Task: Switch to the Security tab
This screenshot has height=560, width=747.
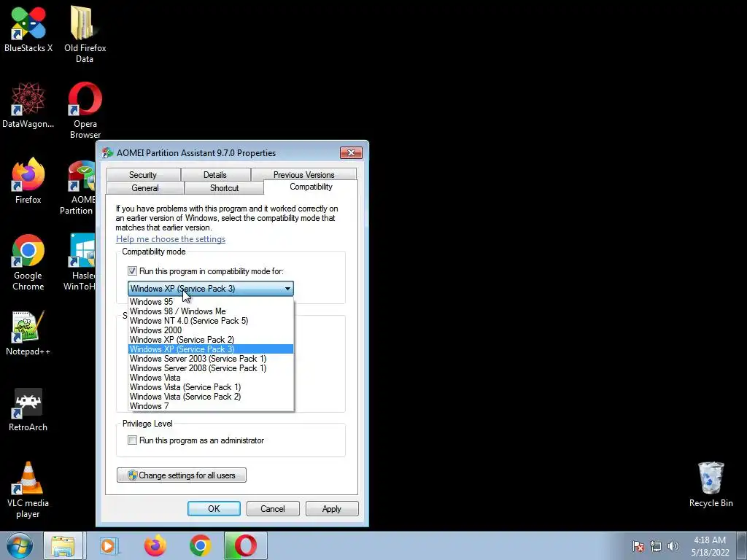Action: [x=143, y=175]
